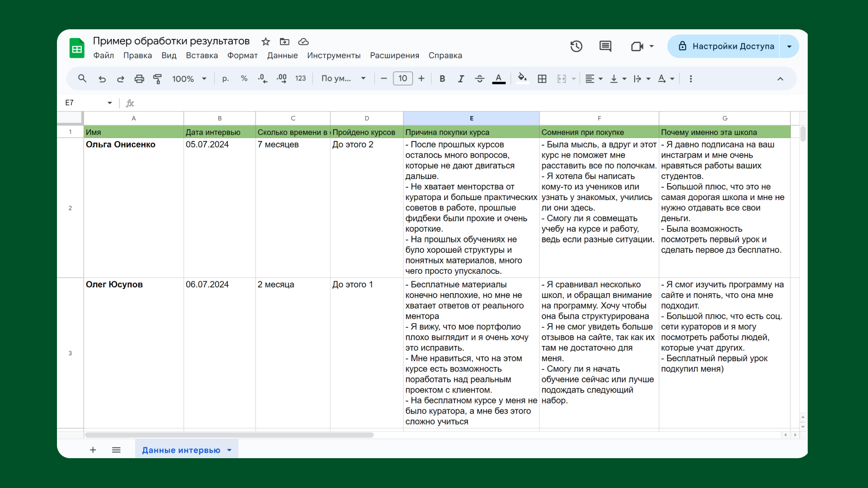The image size is (868, 488).
Task: Open the comments panel icon
Action: coord(605,46)
